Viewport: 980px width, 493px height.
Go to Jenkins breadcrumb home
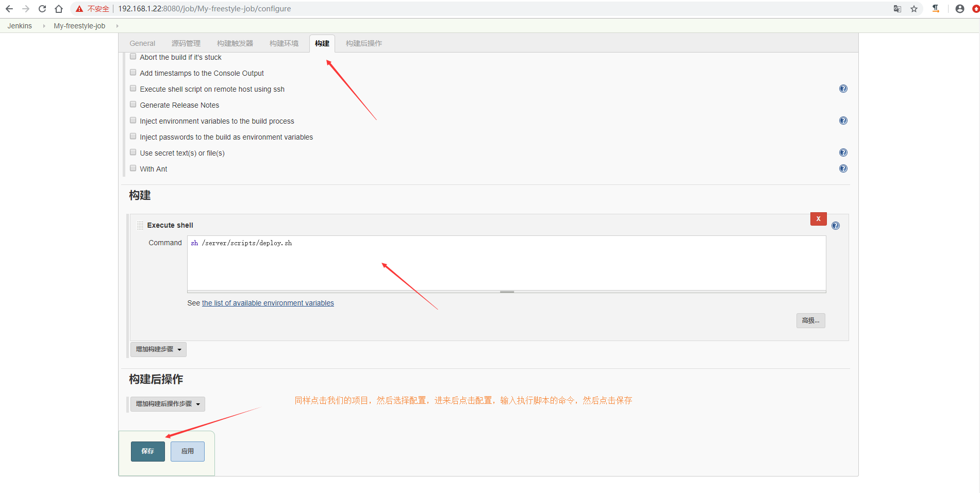pyautogui.click(x=20, y=26)
